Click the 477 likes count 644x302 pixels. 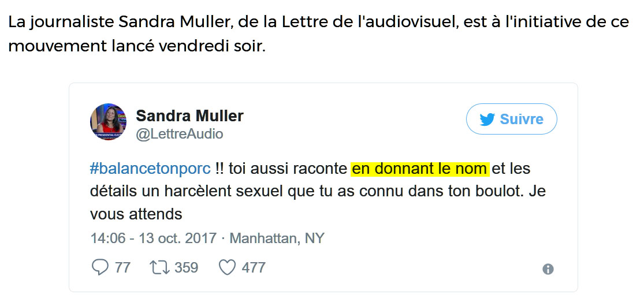coord(254,267)
